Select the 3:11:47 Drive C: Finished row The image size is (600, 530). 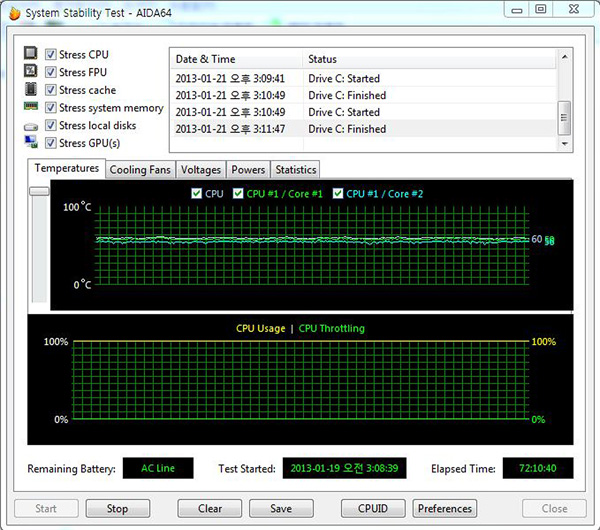(x=364, y=129)
